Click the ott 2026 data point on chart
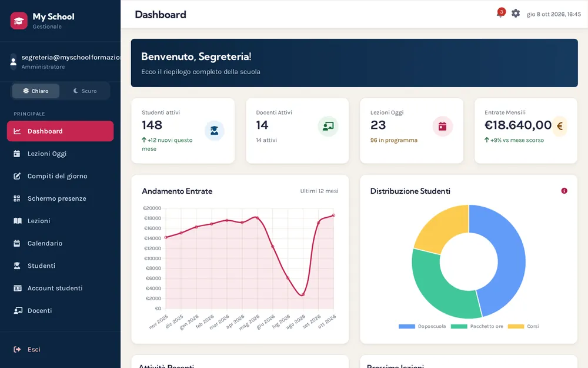Image resolution: width=588 pixels, height=368 pixels. click(x=333, y=215)
